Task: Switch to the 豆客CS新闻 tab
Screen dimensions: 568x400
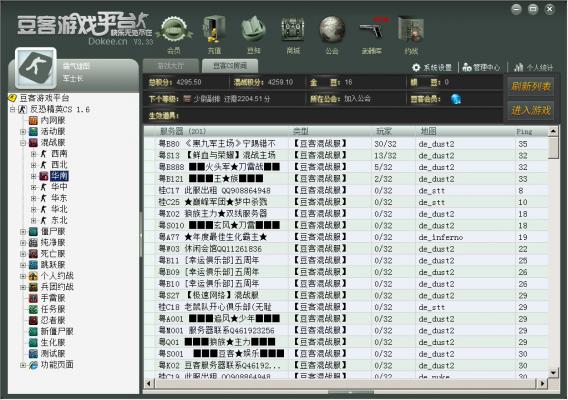Action: click(230, 66)
